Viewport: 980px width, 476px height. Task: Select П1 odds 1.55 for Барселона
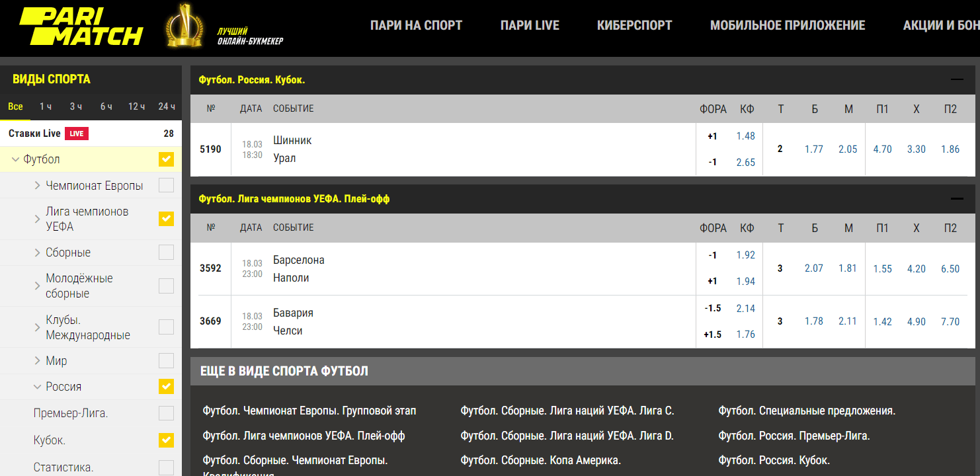(x=882, y=268)
